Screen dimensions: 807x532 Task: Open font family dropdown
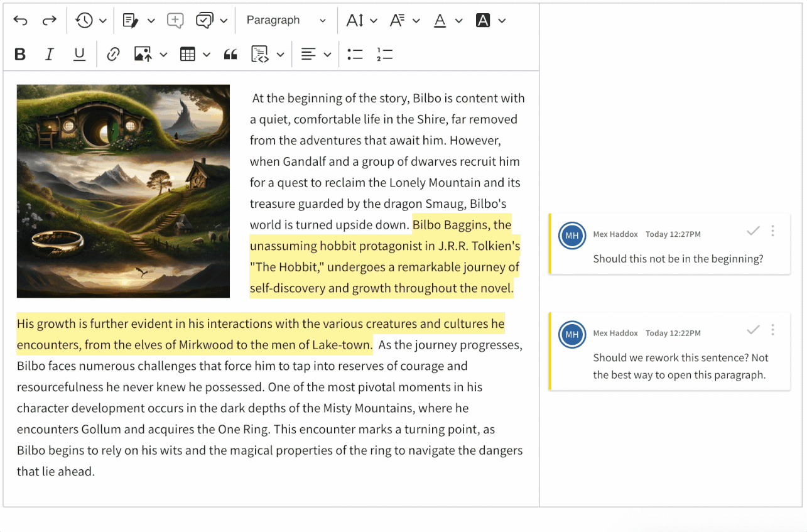tap(404, 21)
